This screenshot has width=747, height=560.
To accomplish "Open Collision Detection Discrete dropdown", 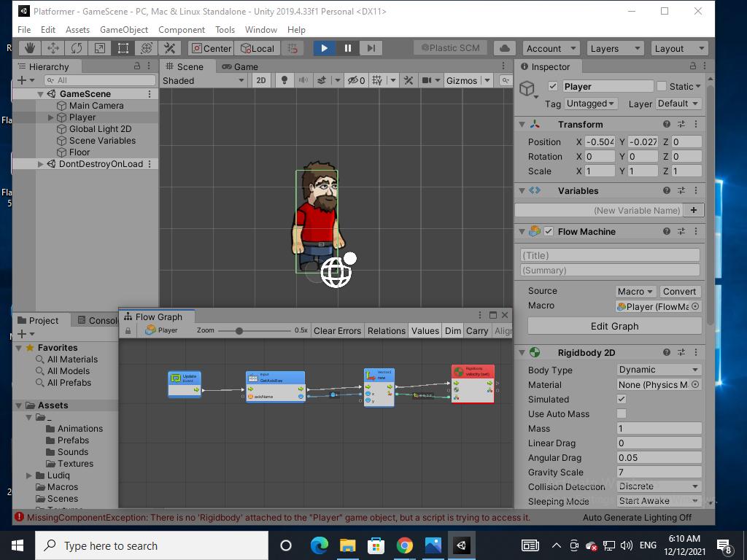I will [x=659, y=486].
